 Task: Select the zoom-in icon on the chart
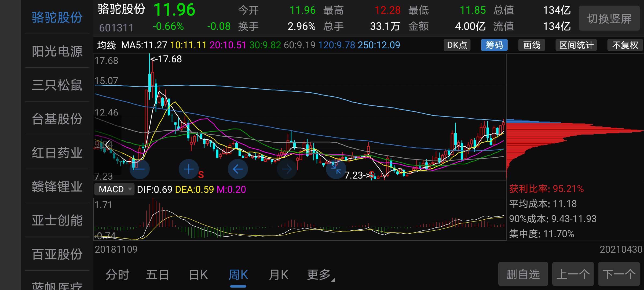coord(189,169)
